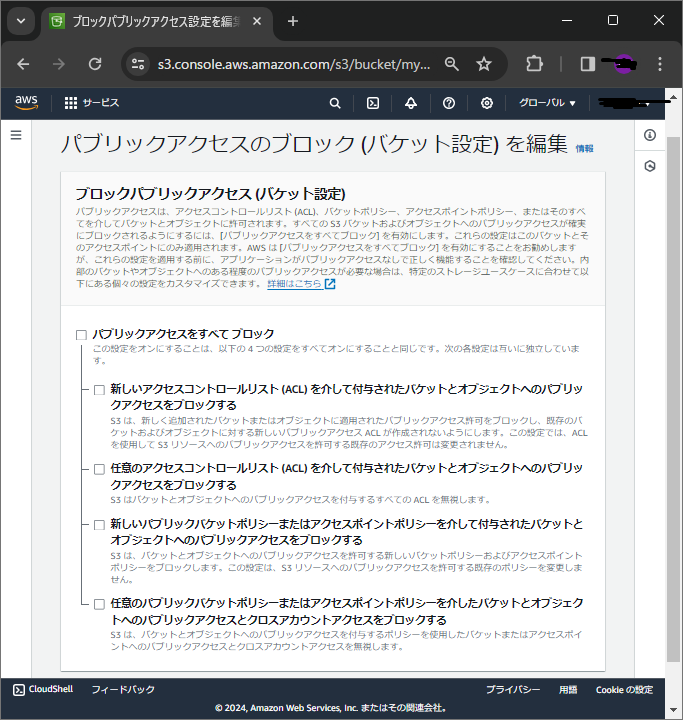Click the 情報 info link beside the title
This screenshot has height=720, width=683.
click(x=584, y=148)
